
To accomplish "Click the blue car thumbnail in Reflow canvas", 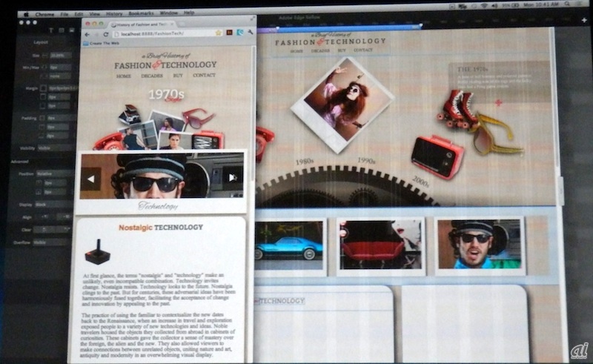I will 290,246.
